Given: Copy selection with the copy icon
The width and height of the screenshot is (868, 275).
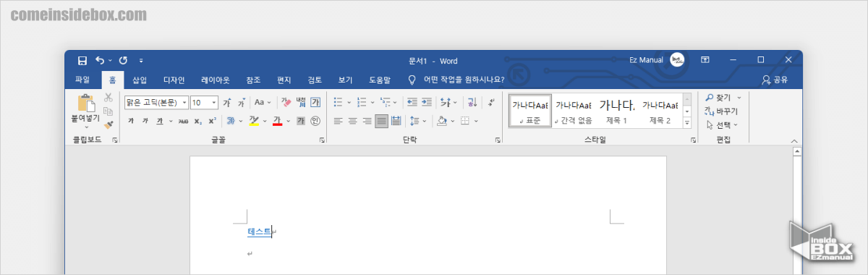Looking at the screenshot, I should [109, 111].
